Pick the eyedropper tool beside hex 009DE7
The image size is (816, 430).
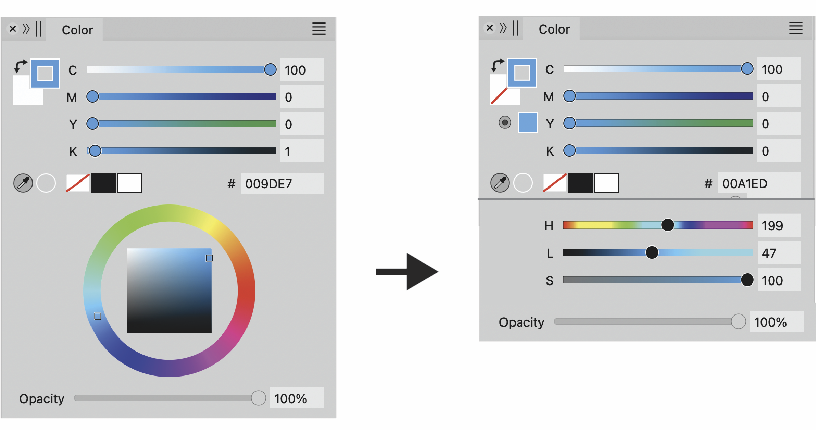22,183
